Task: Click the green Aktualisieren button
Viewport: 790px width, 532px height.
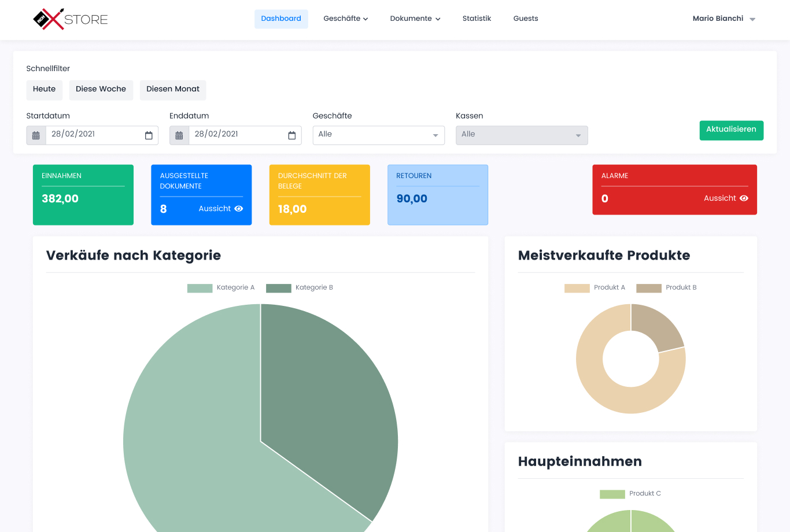Action: coord(731,130)
